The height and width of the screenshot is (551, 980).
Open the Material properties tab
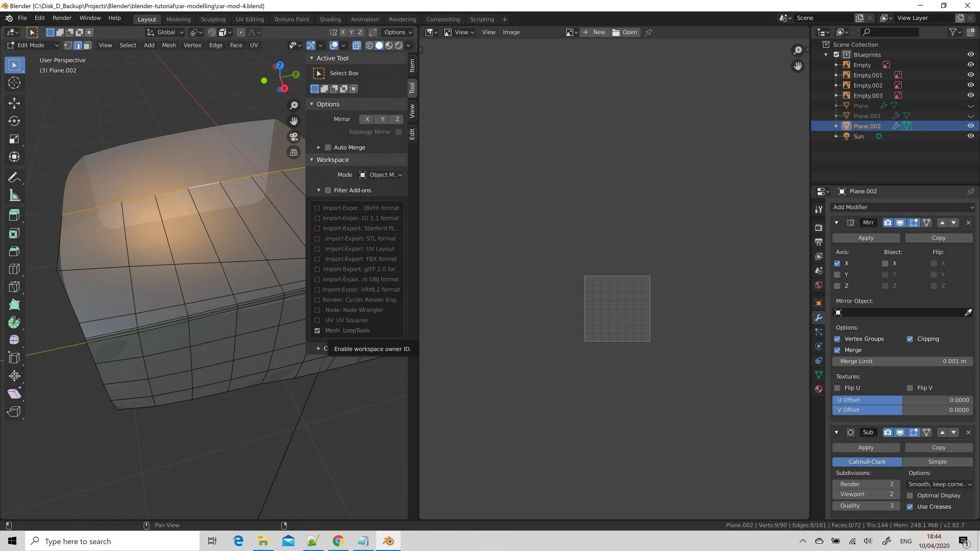(819, 389)
